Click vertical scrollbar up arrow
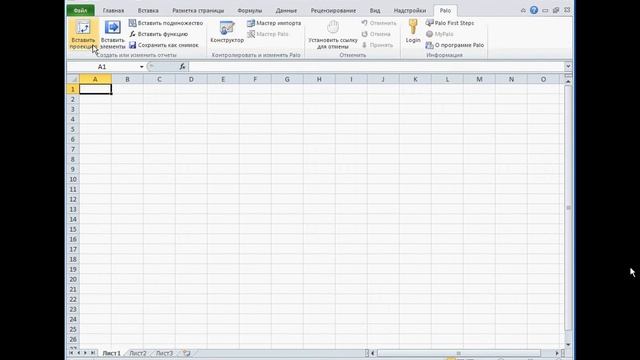Image resolution: width=640 pixels, height=360 pixels. coord(568,82)
